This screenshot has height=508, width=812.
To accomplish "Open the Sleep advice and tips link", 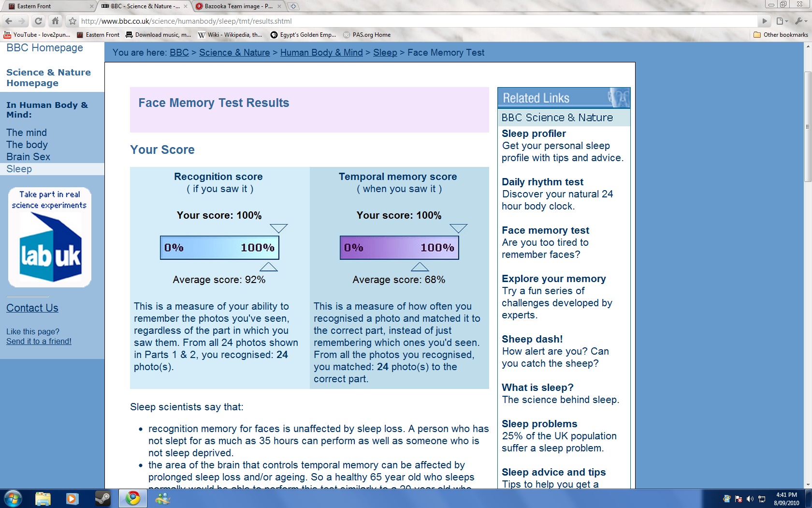I will [553, 472].
